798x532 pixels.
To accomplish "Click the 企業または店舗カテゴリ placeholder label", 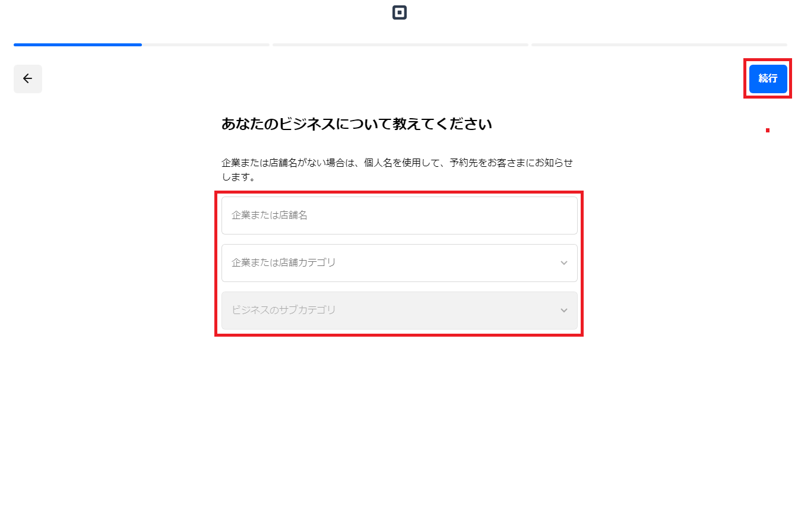I will point(284,262).
